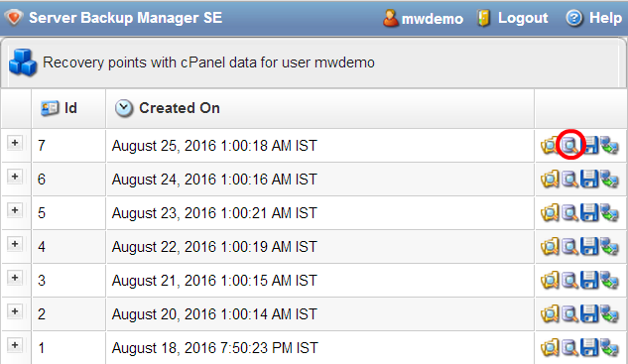Image resolution: width=628 pixels, height=364 pixels.
Task: Click the floppy disk icon for recovery point 7
Action: [589, 145]
